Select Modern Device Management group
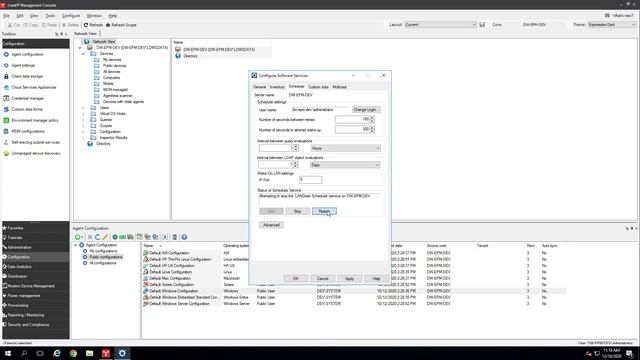 click(x=31, y=286)
